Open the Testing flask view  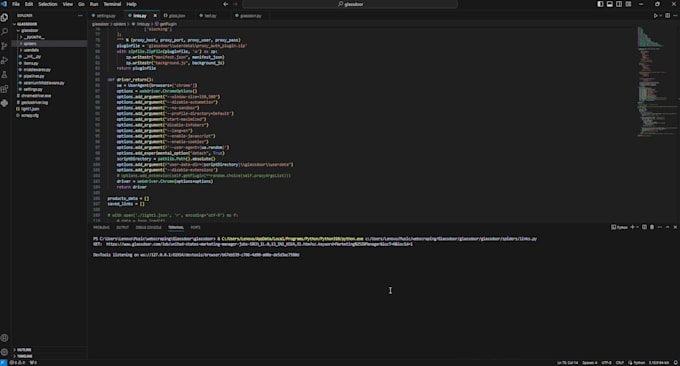click(x=5, y=75)
